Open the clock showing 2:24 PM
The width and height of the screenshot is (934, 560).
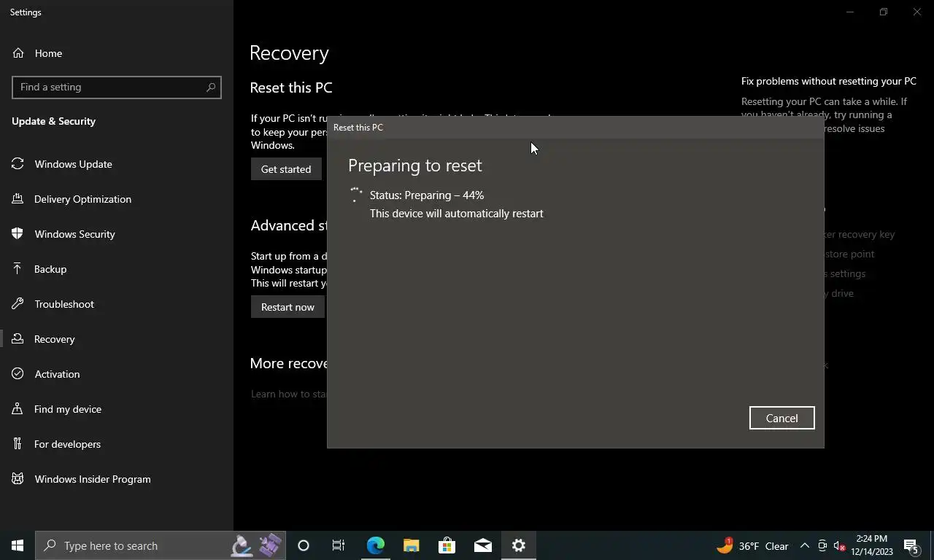coord(872,545)
